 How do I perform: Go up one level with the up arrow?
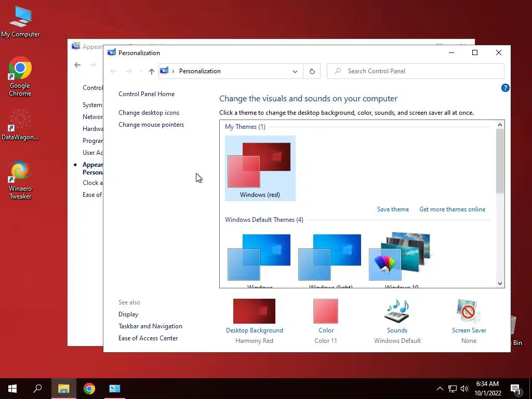point(151,71)
